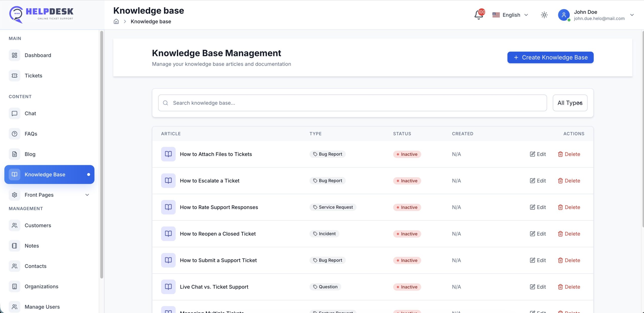Expand John Doe account menu
Image resolution: width=644 pixels, height=313 pixels.
632,15
